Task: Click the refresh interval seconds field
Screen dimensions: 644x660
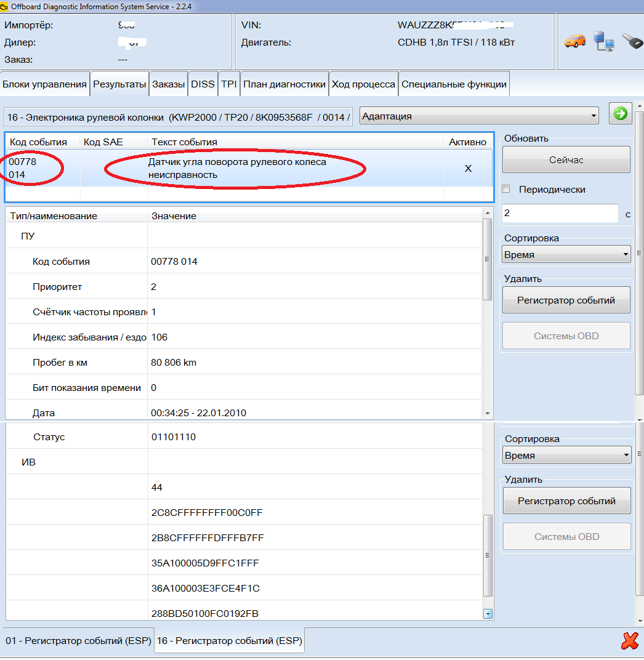Action: point(560,214)
